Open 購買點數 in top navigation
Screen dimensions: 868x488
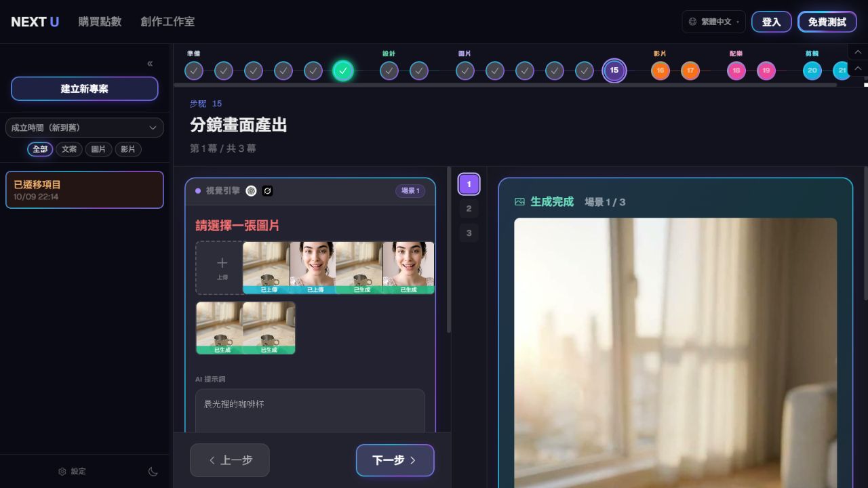click(100, 22)
